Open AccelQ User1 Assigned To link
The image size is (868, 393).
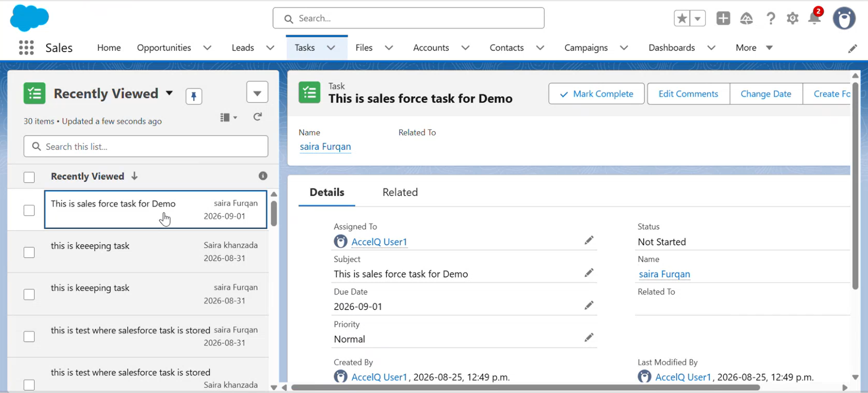379,242
